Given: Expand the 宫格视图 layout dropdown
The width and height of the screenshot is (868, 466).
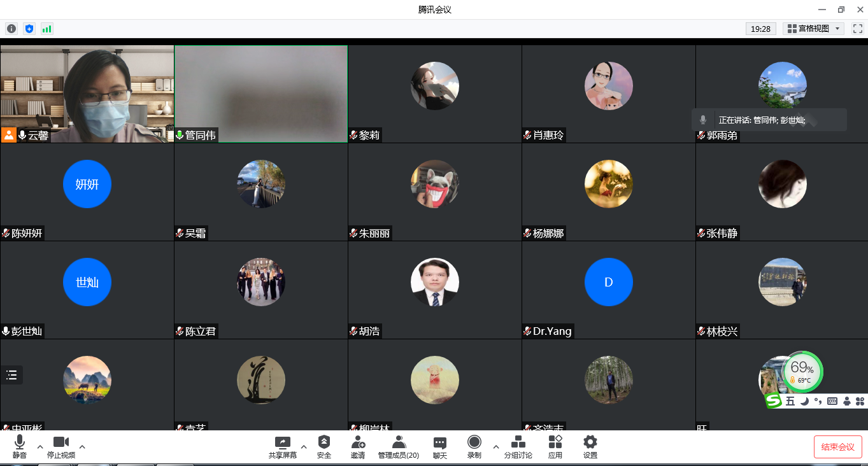Looking at the screenshot, I should pos(813,29).
